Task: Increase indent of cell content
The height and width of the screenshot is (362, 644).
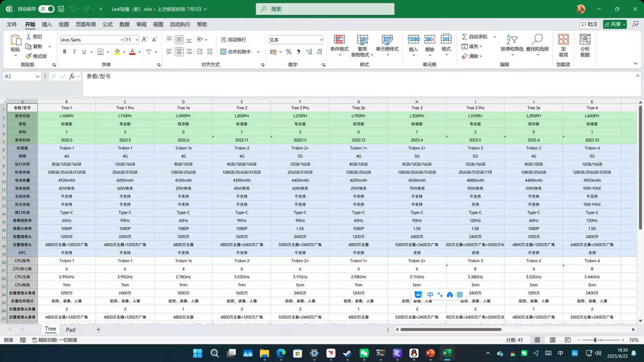Action: 210,52
